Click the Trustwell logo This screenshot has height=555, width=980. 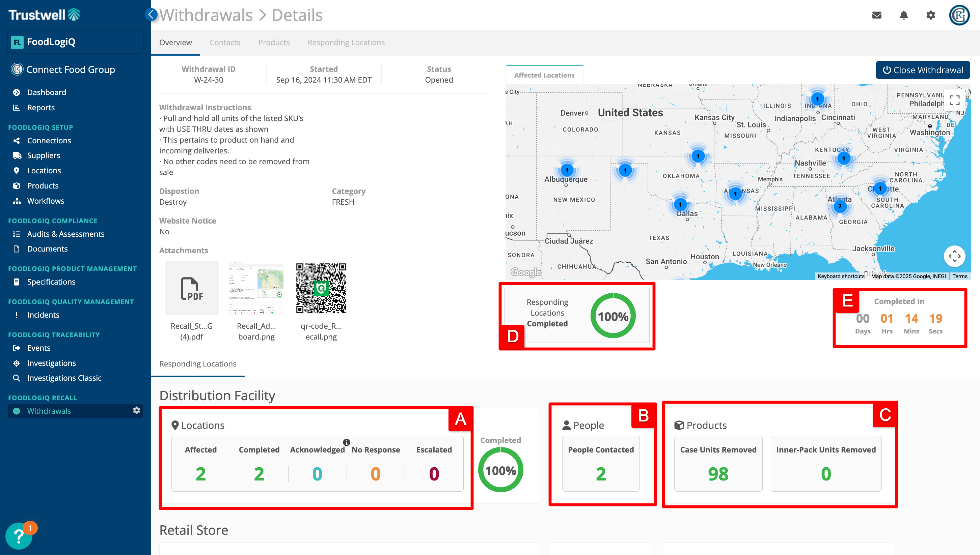44,14
